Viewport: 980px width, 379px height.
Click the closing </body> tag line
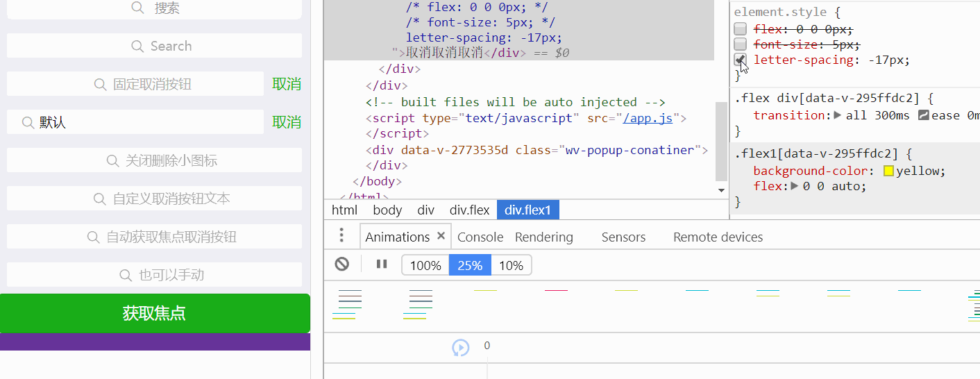378,181
